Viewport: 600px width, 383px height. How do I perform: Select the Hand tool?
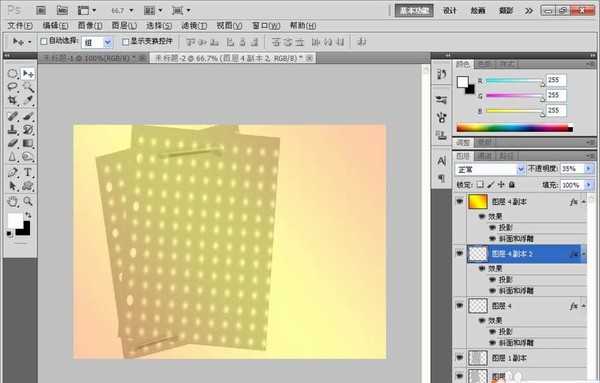pyautogui.click(x=13, y=201)
